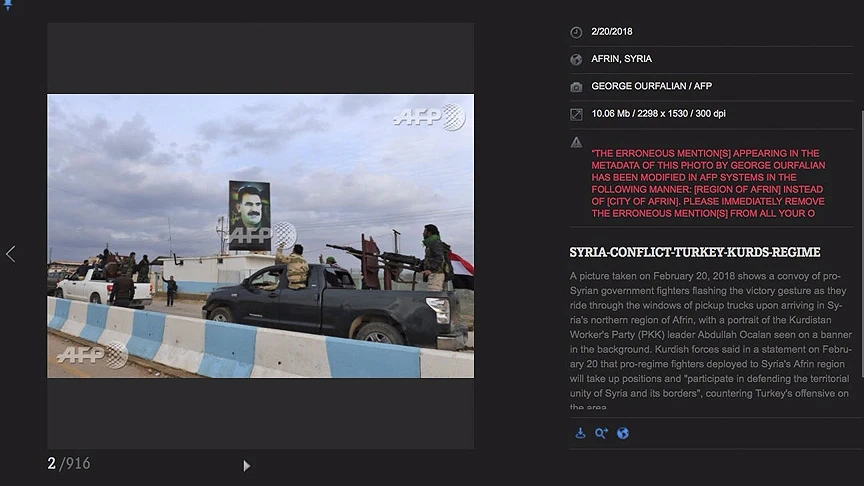Image resolution: width=864 pixels, height=486 pixels.
Task: Go to previous photo with left chevron
Action: click(10, 254)
